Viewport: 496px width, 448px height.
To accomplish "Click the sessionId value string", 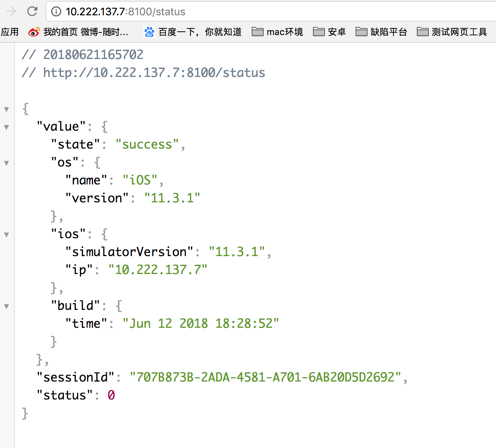I will click(x=266, y=377).
